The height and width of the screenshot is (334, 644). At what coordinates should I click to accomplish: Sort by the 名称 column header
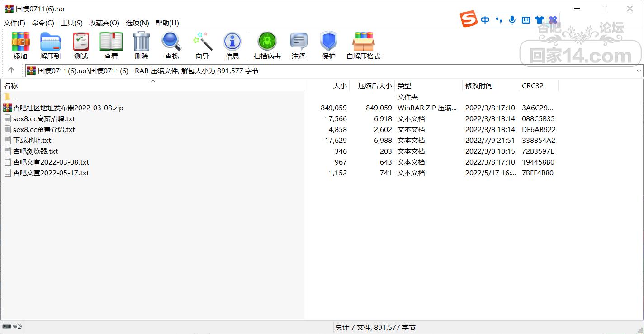pyautogui.click(x=152, y=85)
